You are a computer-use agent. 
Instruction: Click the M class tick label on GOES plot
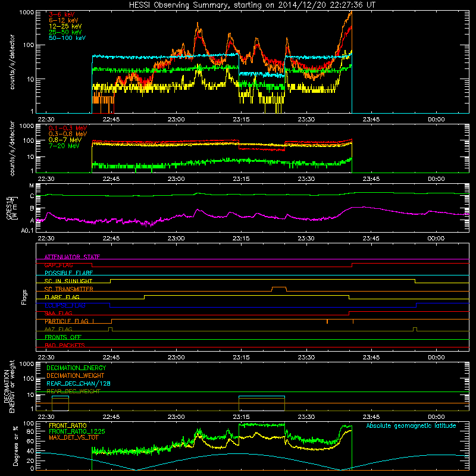coord(32,186)
